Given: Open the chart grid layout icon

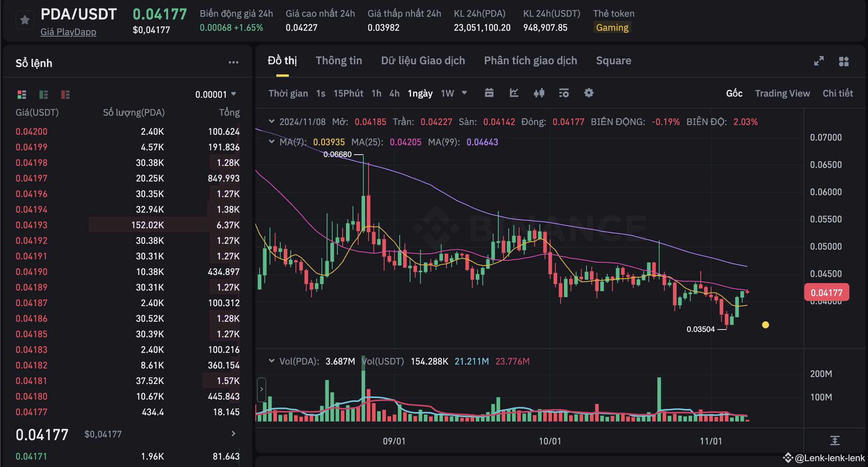Looking at the screenshot, I should point(843,61).
